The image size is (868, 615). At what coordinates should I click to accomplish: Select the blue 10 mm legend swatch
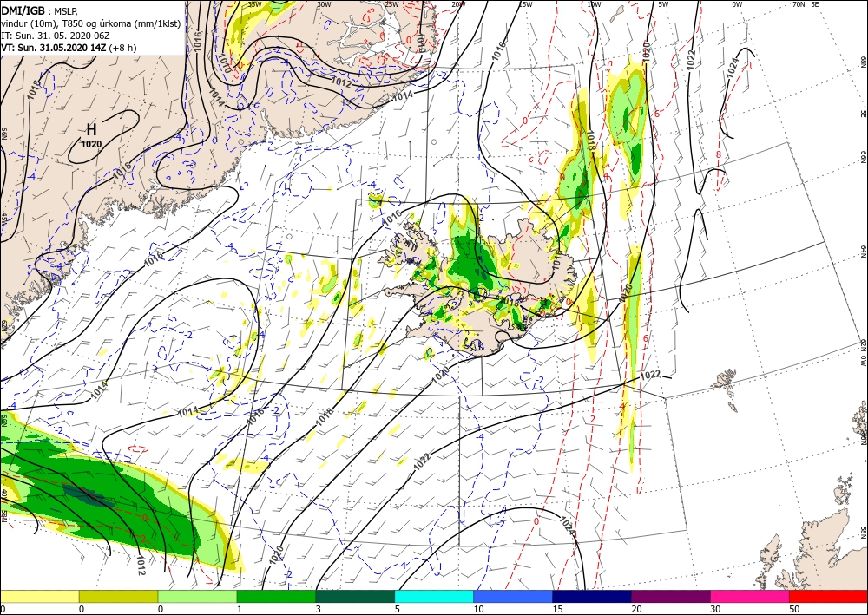tap(513, 596)
